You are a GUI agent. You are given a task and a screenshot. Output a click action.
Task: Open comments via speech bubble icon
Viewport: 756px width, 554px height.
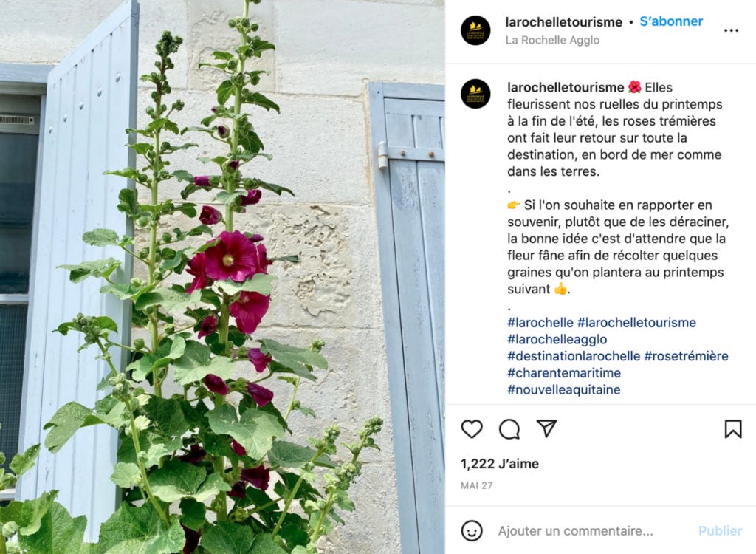coord(509,429)
